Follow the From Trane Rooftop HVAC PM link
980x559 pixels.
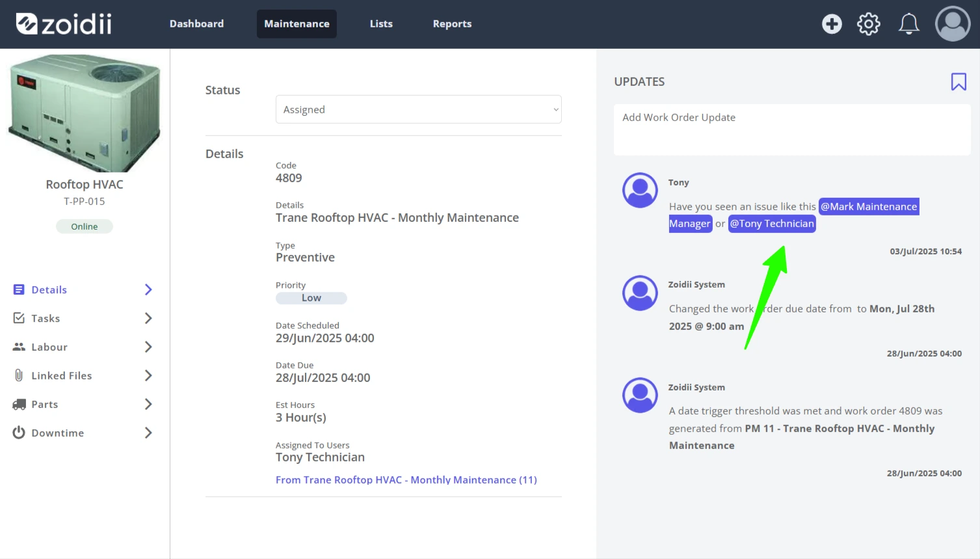click(x=406, y=480)
